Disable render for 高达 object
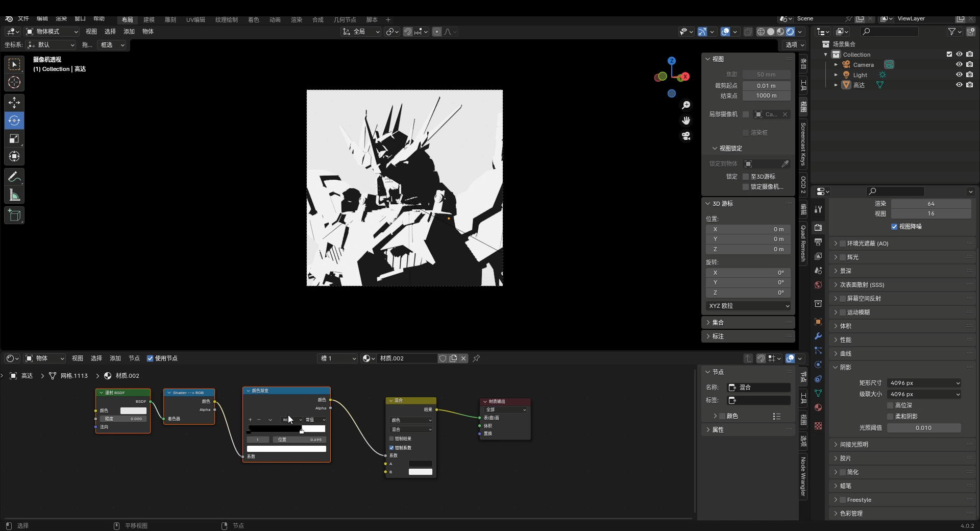The width and height of the screenshot is (980, 531). (969, 85)
